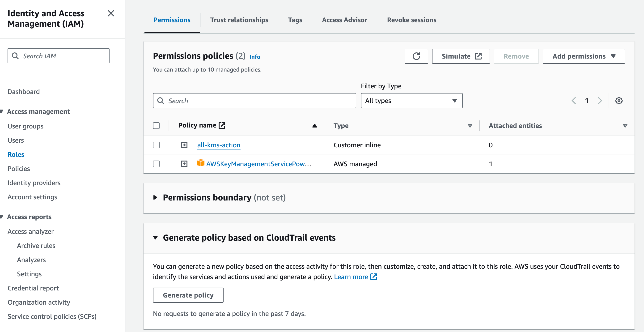Sort by Policy name ascending arrow
Screen dimensions: 644x332
314,125
